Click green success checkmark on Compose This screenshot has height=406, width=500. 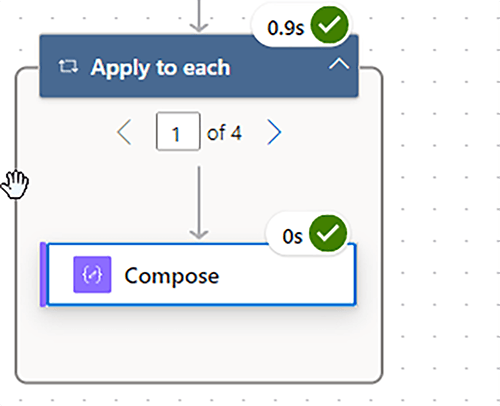point(328,234)
